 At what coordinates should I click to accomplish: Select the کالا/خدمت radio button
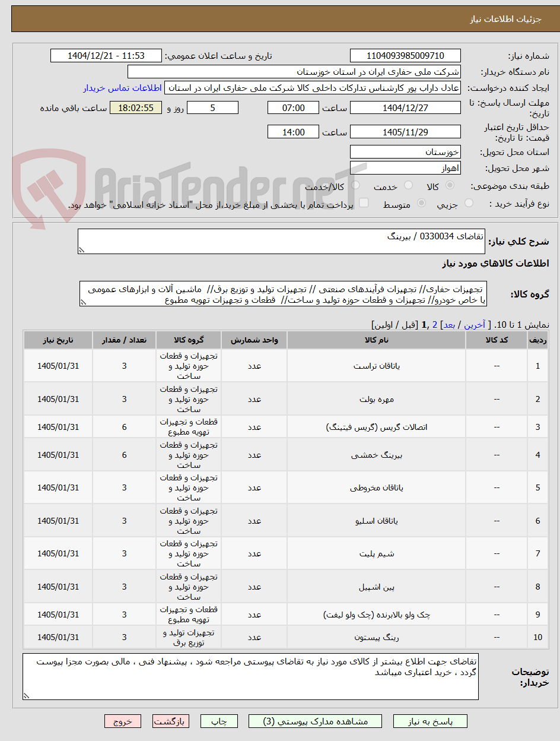(x=355, y=186)
